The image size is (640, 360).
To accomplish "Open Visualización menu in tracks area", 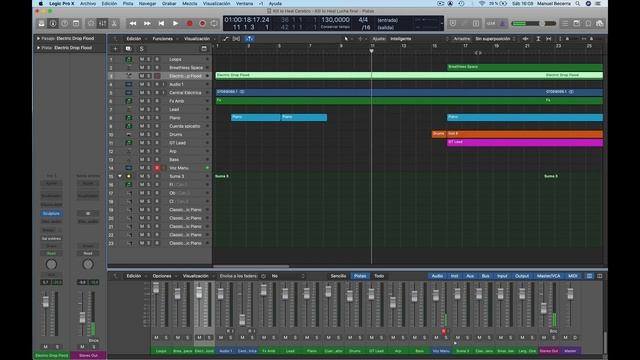I will click(197, 39).
